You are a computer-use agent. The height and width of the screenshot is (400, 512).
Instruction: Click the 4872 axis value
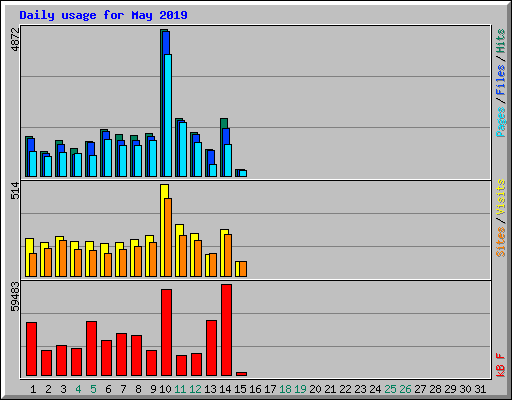tap(15, 40)
